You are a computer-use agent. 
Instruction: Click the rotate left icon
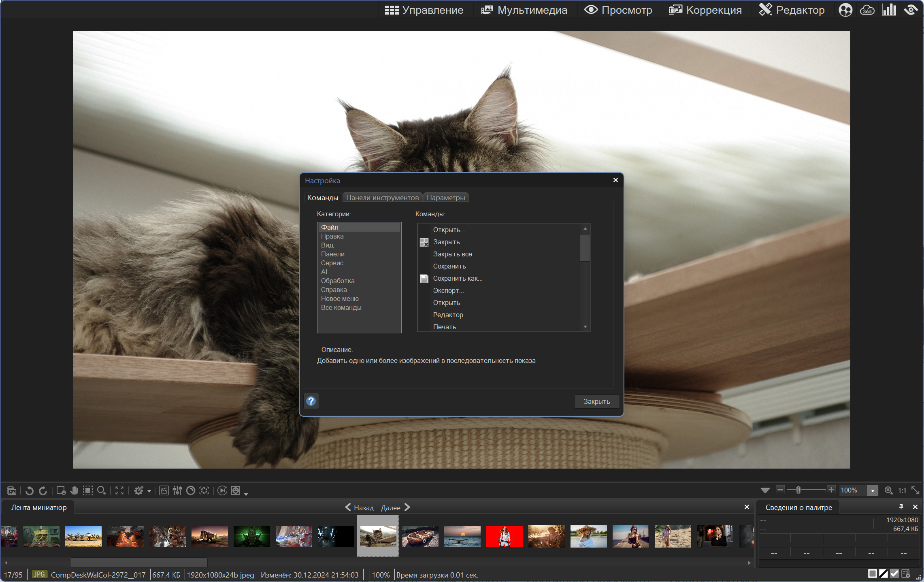pyautogui.click(x=29, y=490)
